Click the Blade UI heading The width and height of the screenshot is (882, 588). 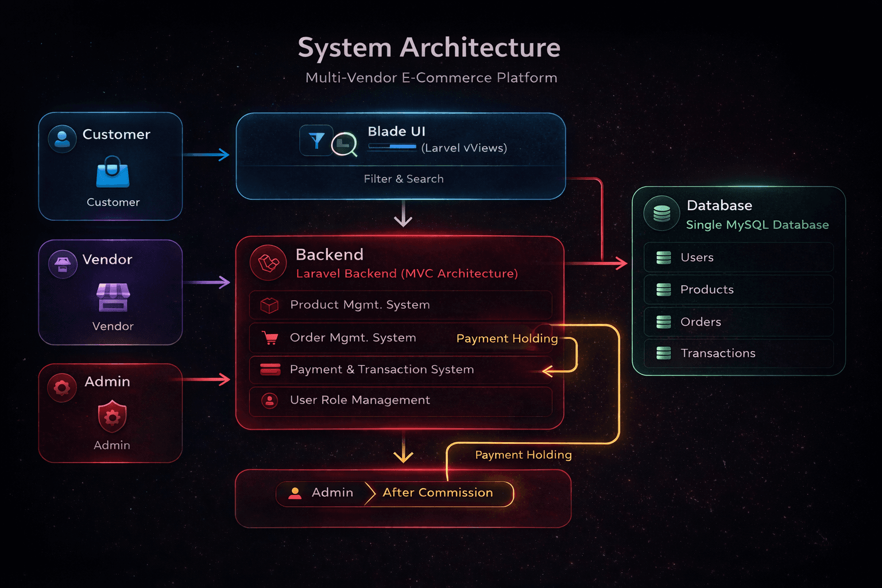click(396, 131)
